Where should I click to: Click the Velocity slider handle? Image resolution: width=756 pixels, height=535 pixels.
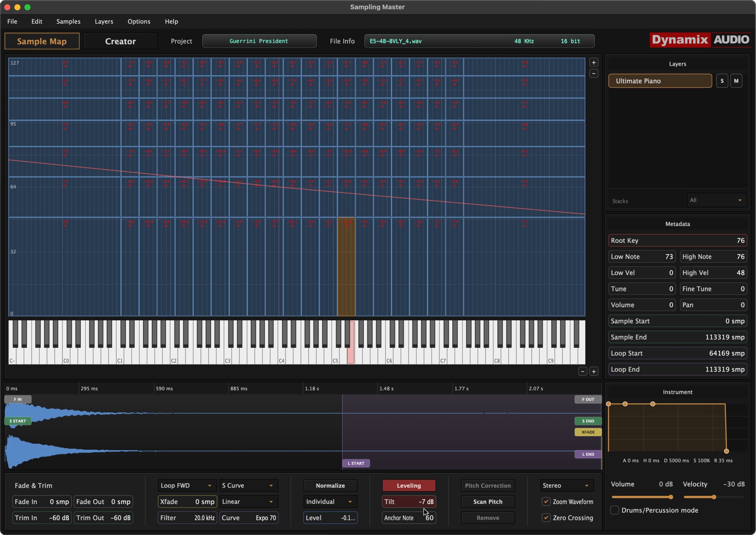pyautogui.click(x=713, y=497)
